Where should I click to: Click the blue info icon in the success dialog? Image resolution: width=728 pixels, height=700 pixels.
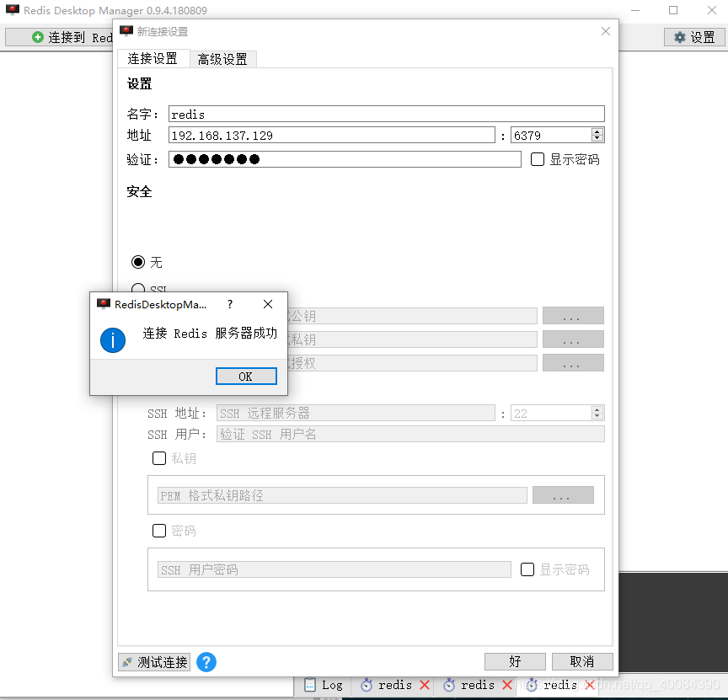(112, 341)
